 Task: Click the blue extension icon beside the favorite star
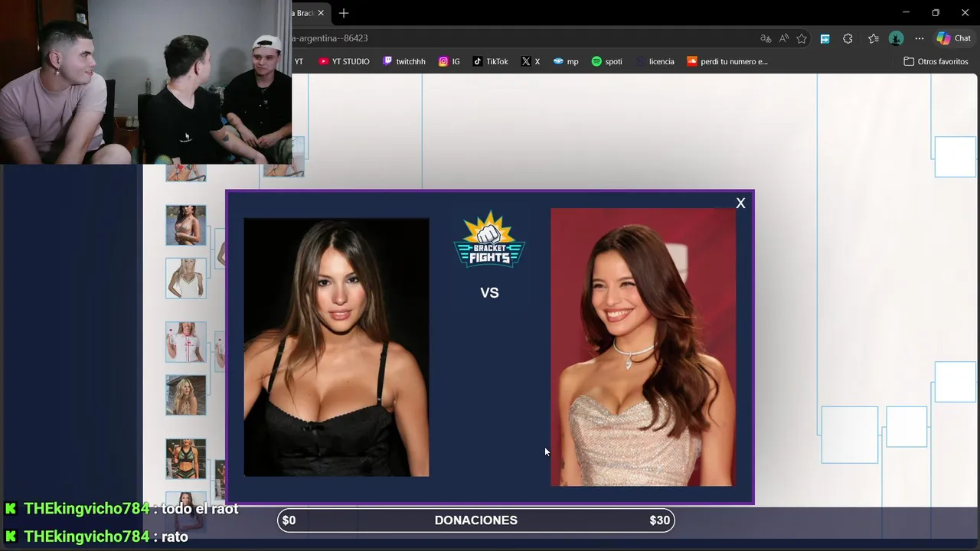[x=825, y=38]
